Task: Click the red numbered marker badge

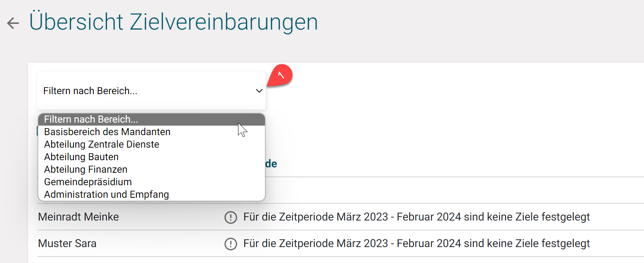Action: (x=280, y=75)
